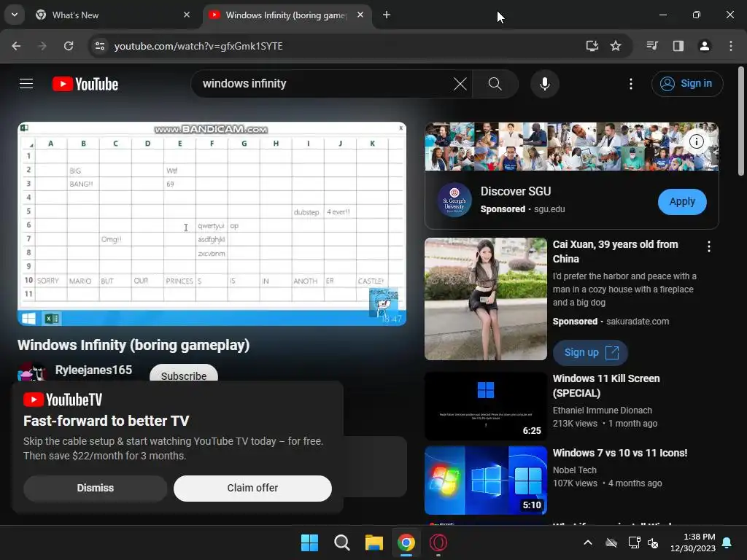Reload the page
747x560 pixels.
point(69,46)
